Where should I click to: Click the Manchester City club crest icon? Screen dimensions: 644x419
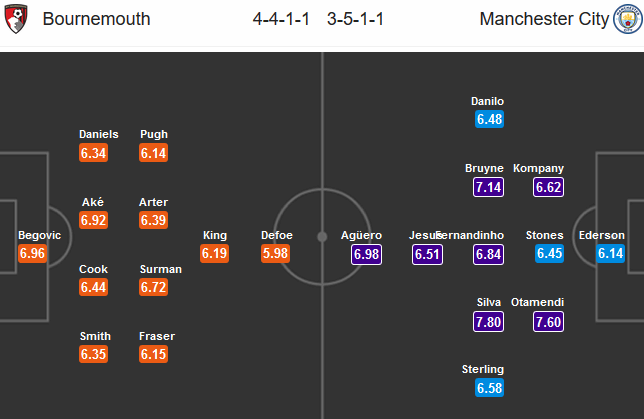628,19
